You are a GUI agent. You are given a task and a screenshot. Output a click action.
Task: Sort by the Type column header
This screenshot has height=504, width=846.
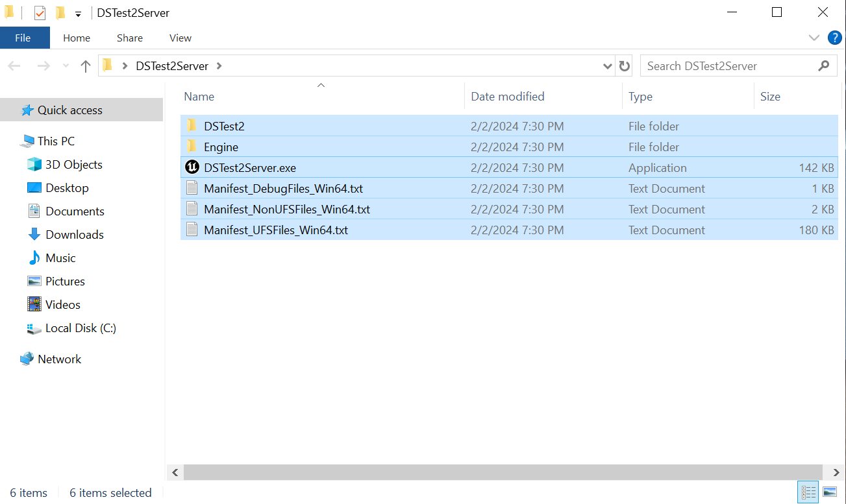pyautogui.click(x=640, y=96)
